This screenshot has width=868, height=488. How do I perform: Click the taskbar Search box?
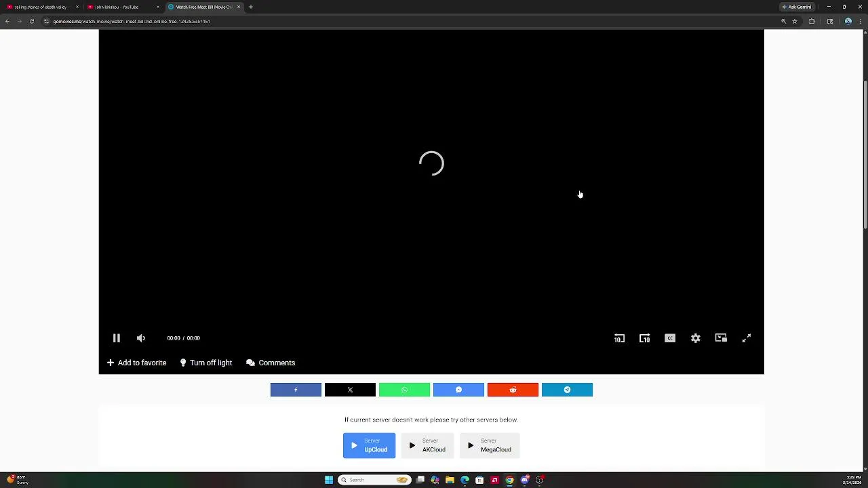click(374, 480)
